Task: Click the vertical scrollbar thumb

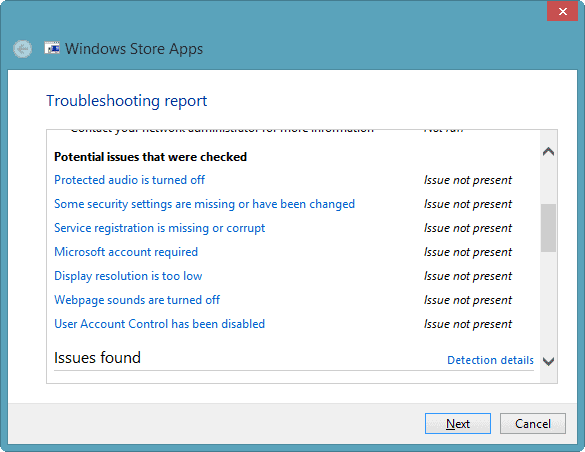Action: [x=548, y=227]
